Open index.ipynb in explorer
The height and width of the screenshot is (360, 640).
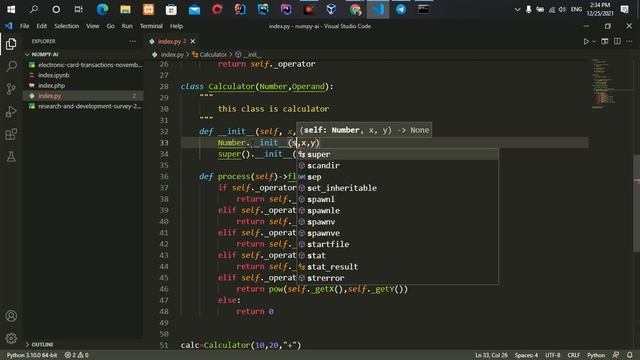pos(83,75)
